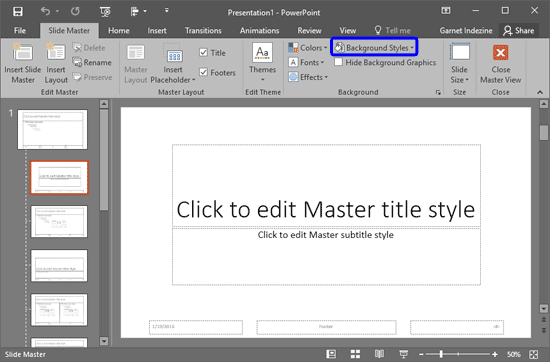
Task: Share the presentation
Action: click(x=518, y=31)
